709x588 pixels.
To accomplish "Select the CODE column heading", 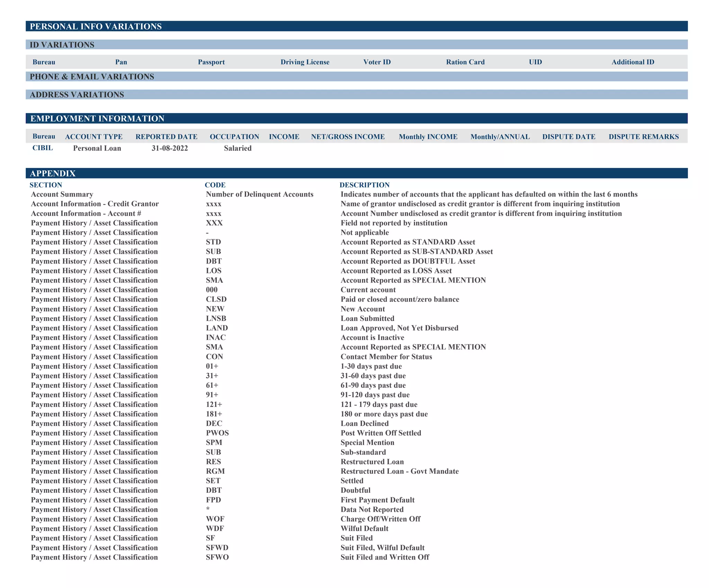I will click(215, 185).
